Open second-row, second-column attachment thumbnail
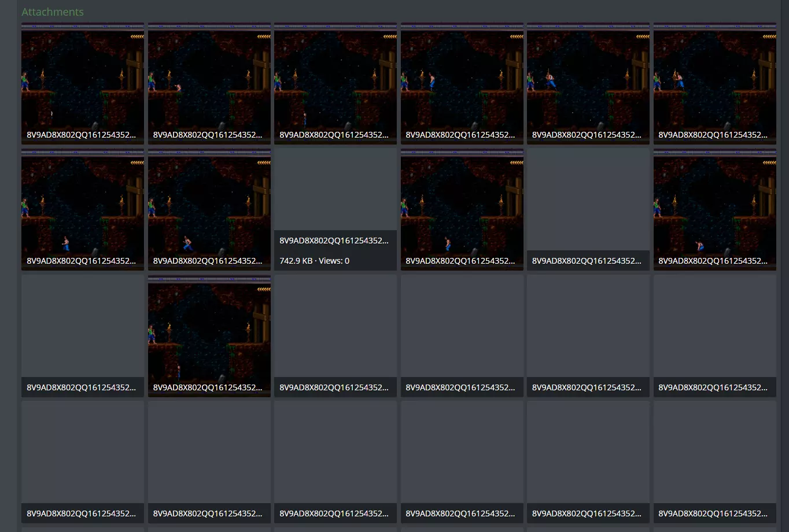The height and width of the screenshot is (532, 789). pos(209,210)
